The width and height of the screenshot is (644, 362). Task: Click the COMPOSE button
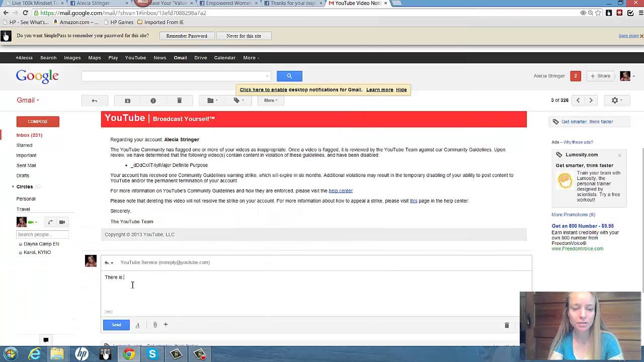pyautogui.click(x=38, y=122)
